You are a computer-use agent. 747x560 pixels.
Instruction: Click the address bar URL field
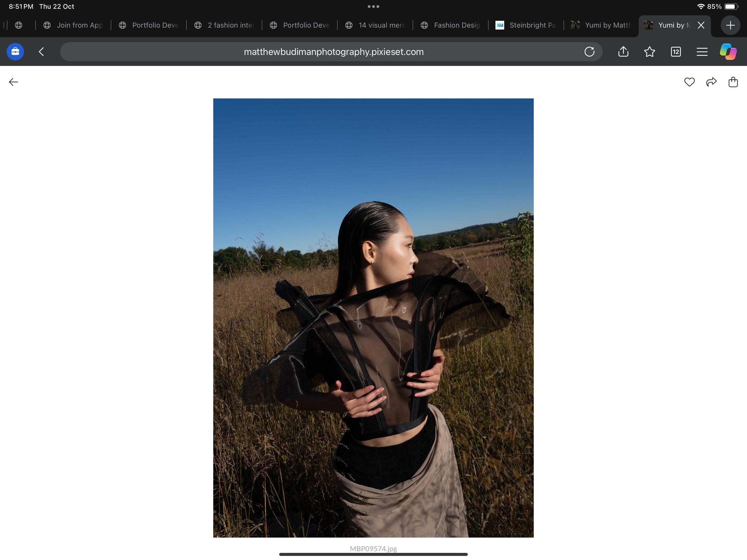point(331,52)
